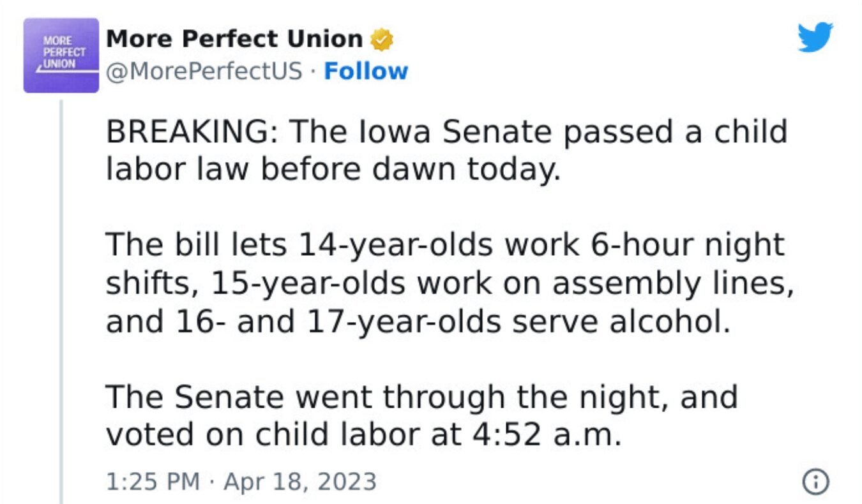Click the More Perfect Union display name
Viewport: 862px width, 504px height.
[x=234, y=40]
